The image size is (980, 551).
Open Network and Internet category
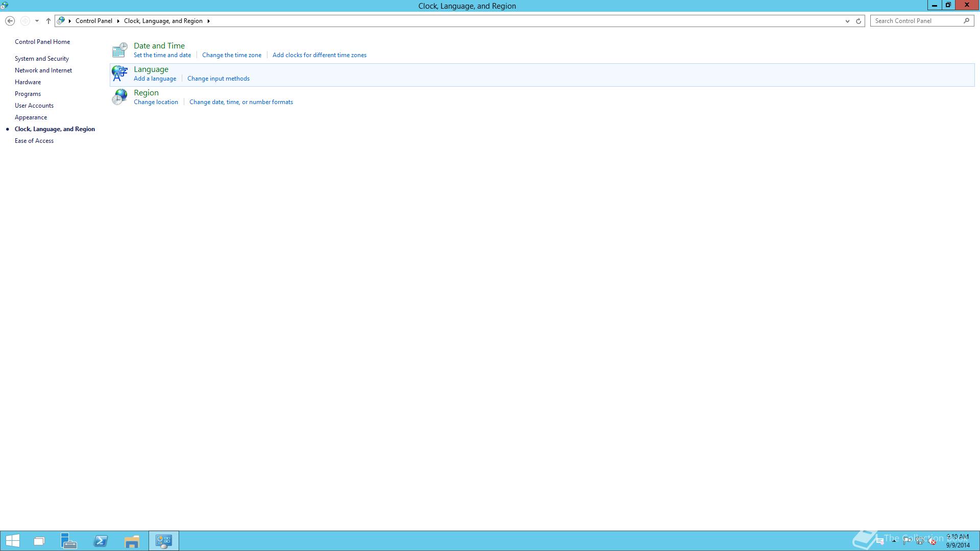(43, 70)
